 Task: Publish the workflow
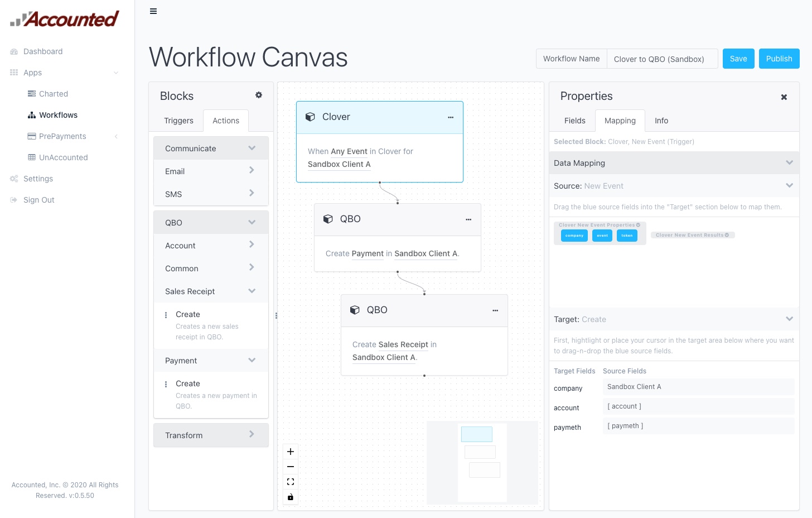tap(779, 59)
